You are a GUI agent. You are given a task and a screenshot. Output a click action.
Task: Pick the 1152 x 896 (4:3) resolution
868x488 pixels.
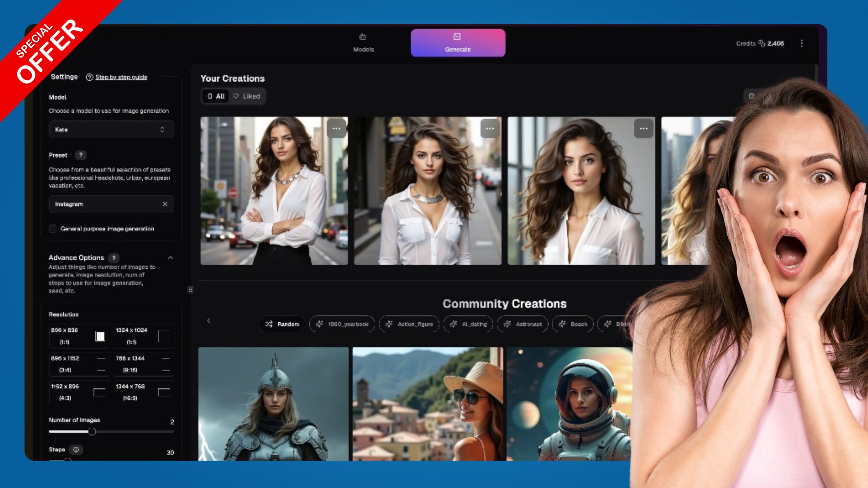79,392
